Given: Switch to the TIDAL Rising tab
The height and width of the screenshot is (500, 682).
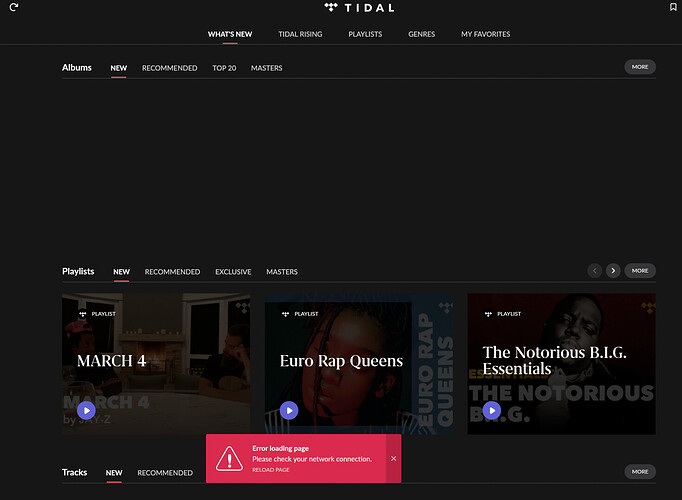Looking at the screenshot, I should pyautogui.click(x=300, y=34).
